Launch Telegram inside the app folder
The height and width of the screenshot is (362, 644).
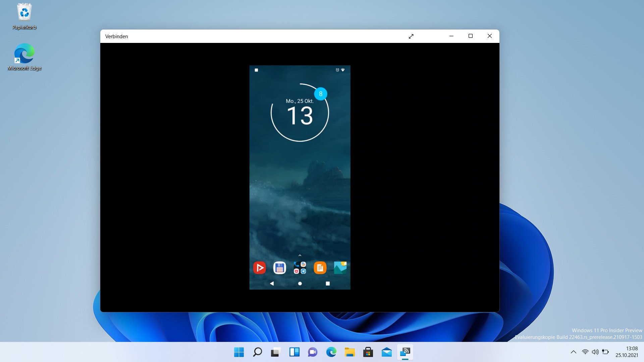coord(303,271)
